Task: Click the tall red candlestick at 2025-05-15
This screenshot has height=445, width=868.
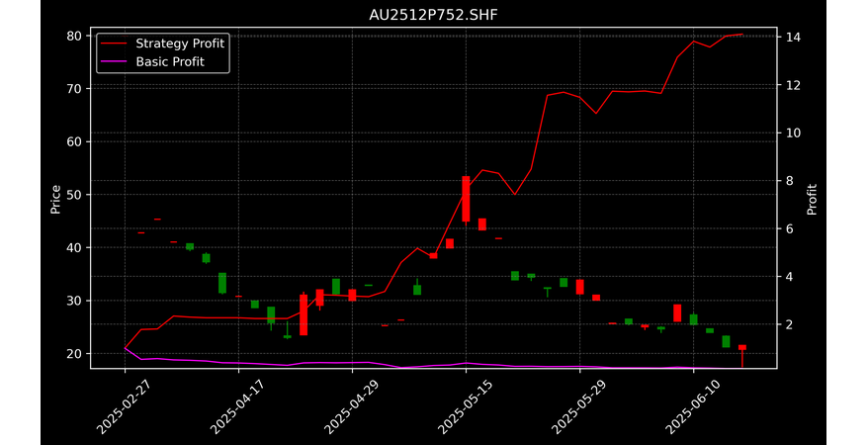Action: 466,199
